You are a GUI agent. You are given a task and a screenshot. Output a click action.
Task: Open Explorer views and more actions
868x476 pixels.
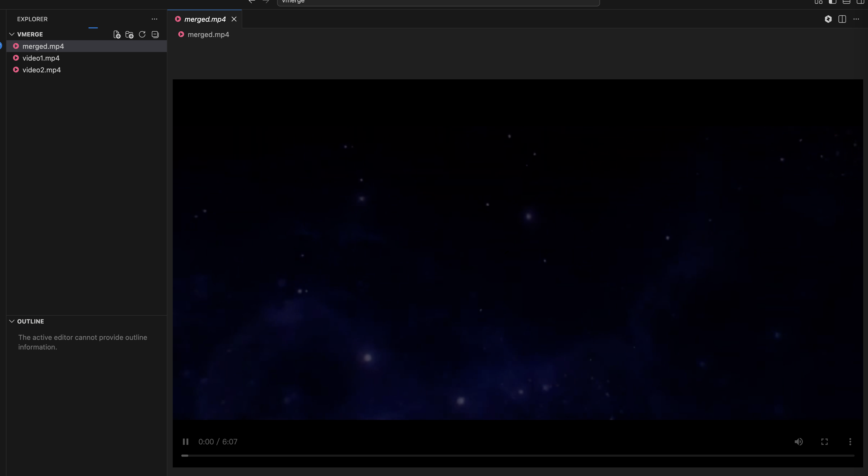click(154, 19)
